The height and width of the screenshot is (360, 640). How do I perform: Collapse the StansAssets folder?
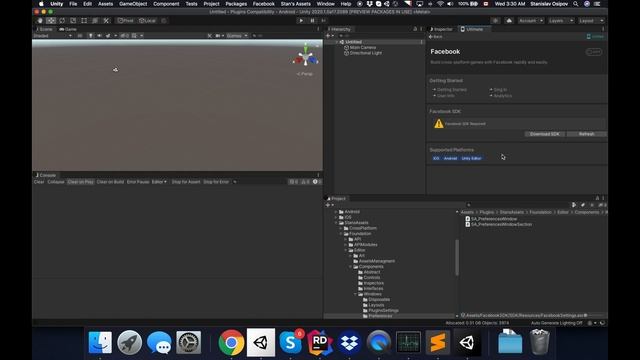click(336, 223)
